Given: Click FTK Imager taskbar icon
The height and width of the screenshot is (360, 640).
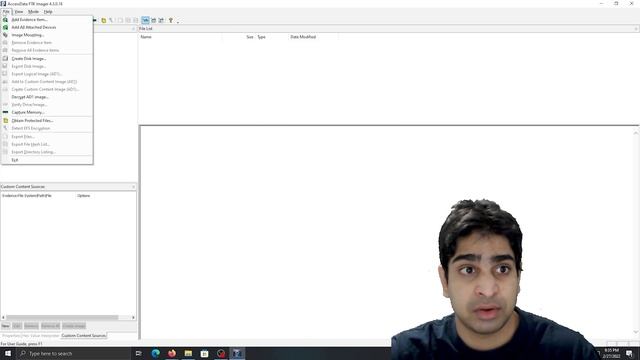Looking at the screenshot, I should pos(237,353).
